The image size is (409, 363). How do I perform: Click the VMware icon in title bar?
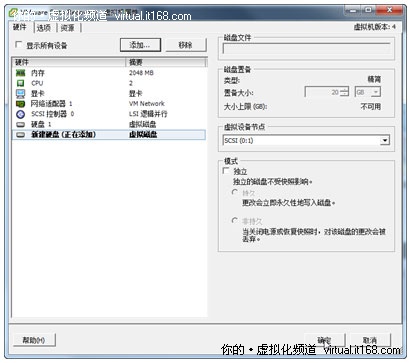[x=14, y=13]
